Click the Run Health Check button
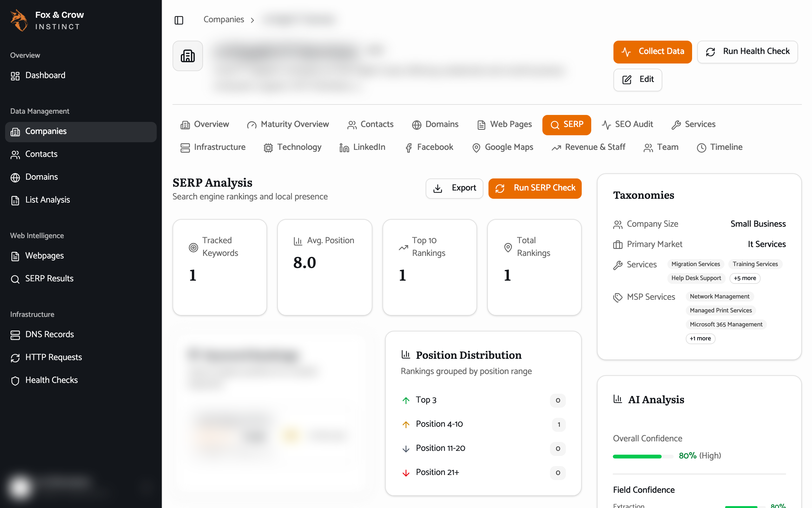This screenshot has width=812, height=508. (747, 52)
